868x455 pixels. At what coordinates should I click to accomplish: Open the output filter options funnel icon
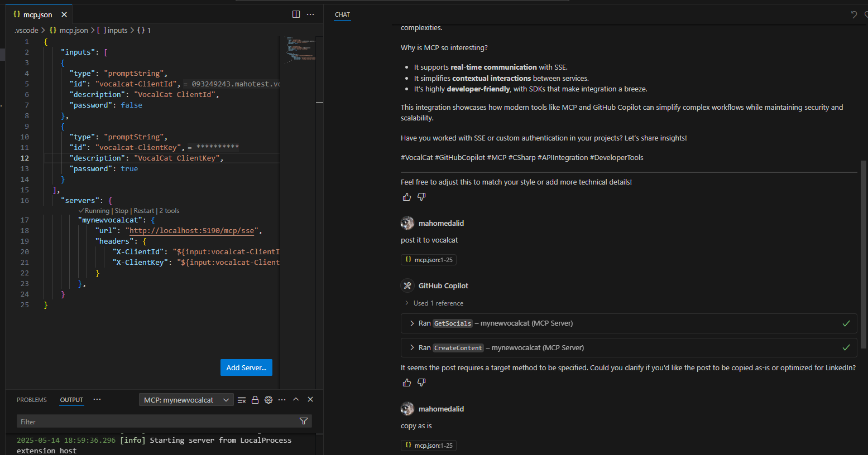(304, 422)
